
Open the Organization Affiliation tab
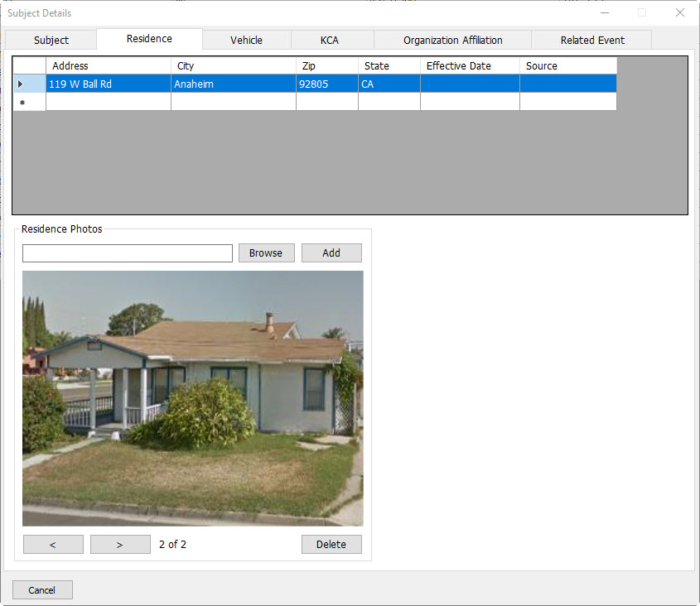[452, 40]
